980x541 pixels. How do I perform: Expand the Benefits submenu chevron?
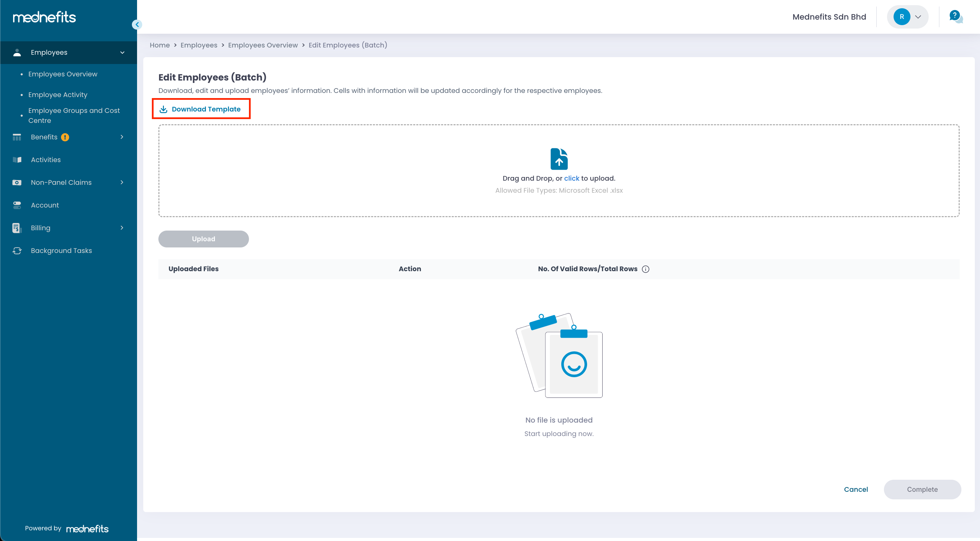pyautogui.click(x=122, y=137)
